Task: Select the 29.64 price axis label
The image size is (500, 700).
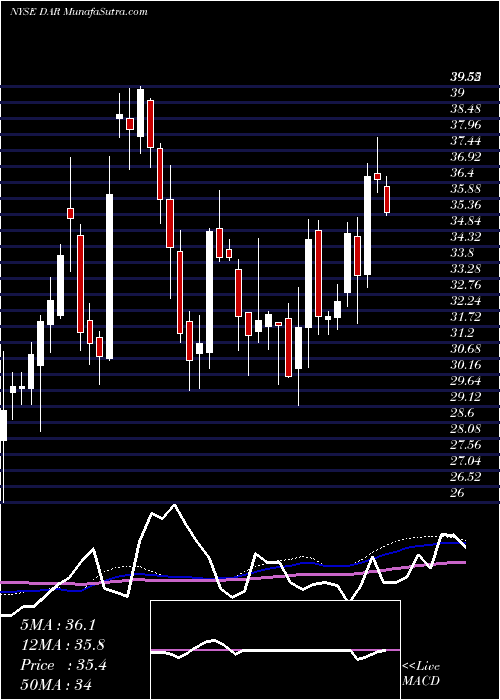Action: pyautogui.click(x=465, y=381)
